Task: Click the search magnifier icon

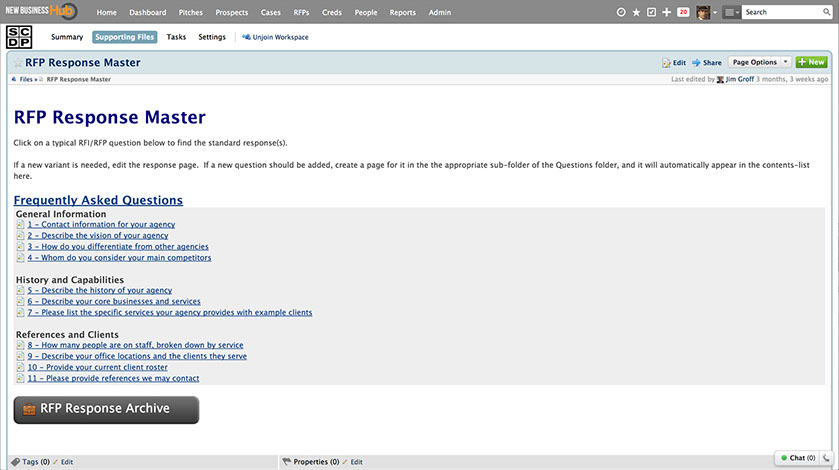Action: tap(824, 12)
